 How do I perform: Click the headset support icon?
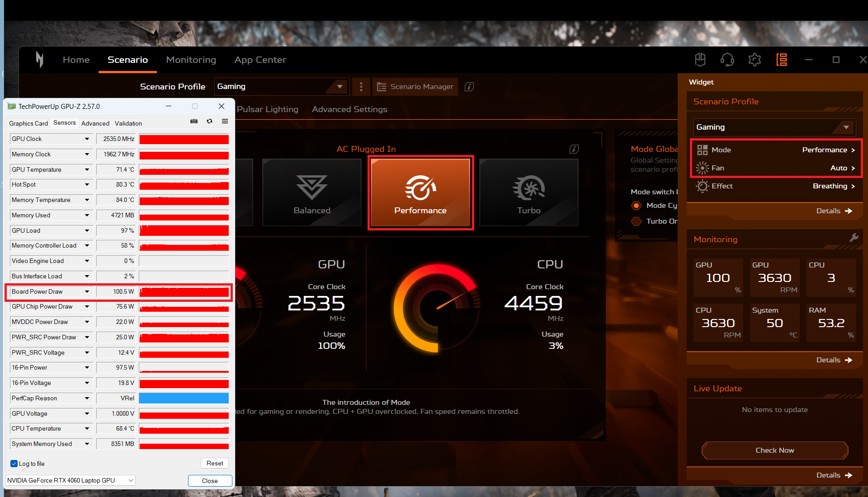[x=727, y=59]
